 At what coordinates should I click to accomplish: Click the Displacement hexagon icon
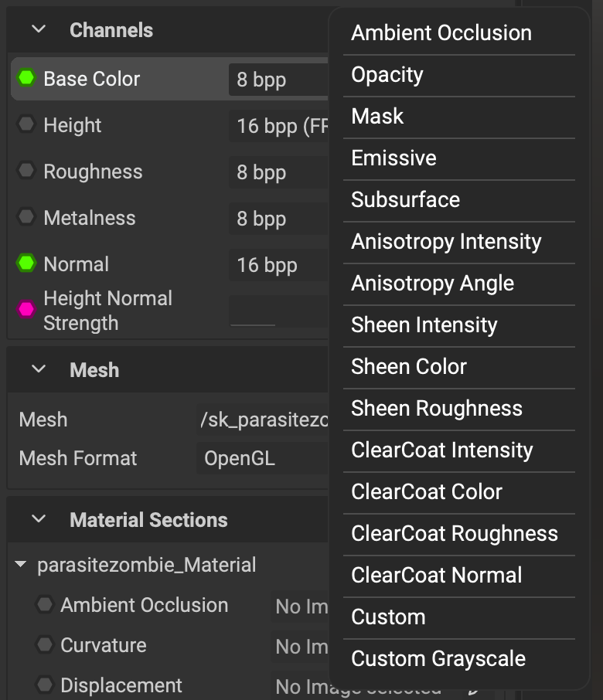45,685
